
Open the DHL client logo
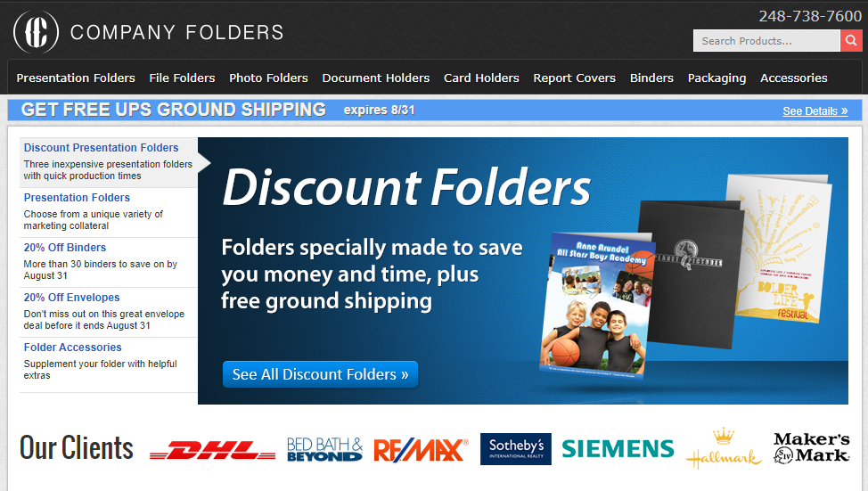point(213,449)
